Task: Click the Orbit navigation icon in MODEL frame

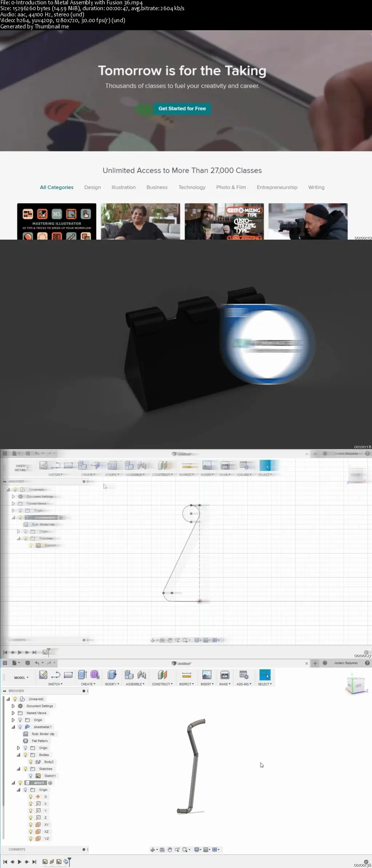Action: coord(153,849)
